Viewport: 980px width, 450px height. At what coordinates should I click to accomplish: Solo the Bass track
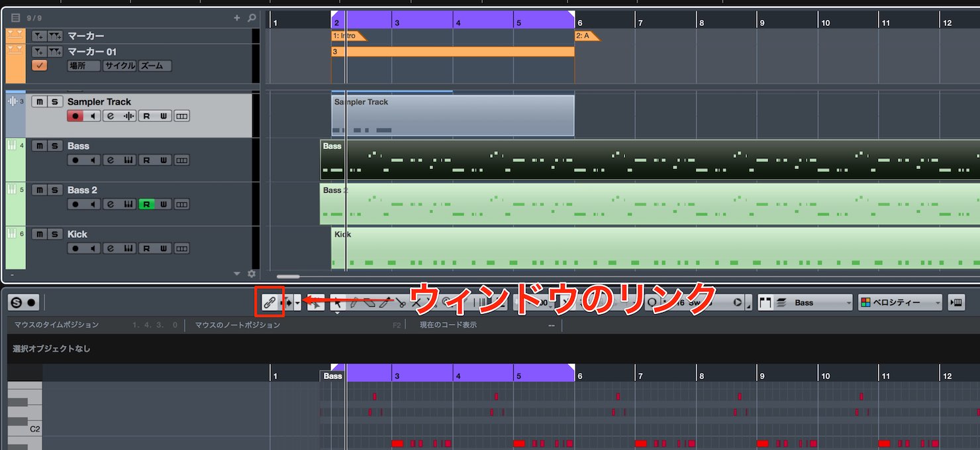(56, 146)
